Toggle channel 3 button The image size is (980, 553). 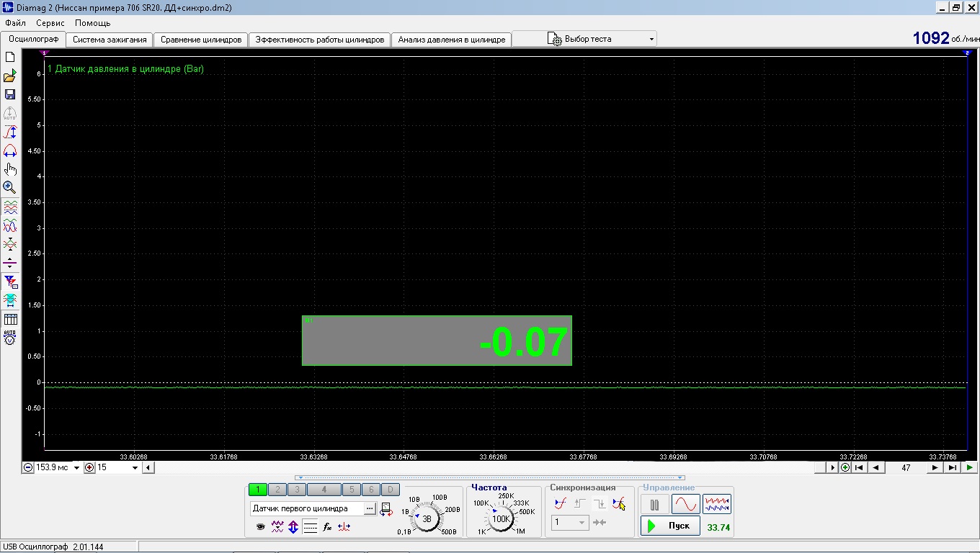pyautogui.click(x=296, y=490)
